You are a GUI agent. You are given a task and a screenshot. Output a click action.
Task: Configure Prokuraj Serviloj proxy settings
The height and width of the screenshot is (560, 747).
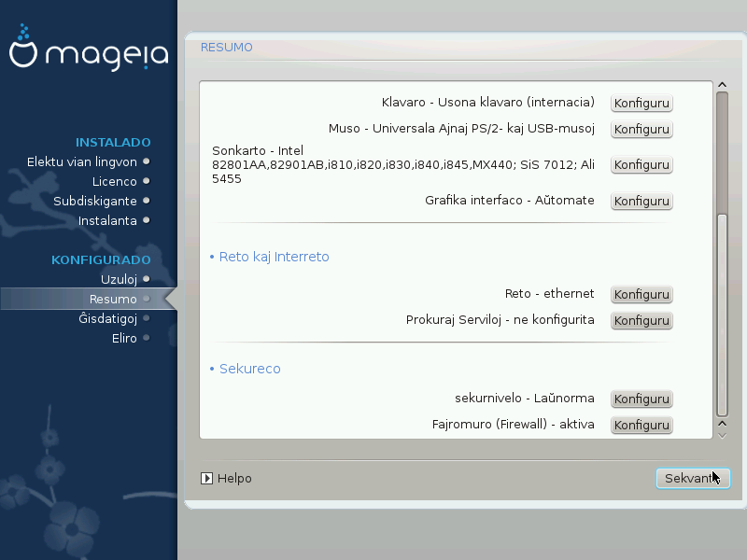[x=641, y=321]
